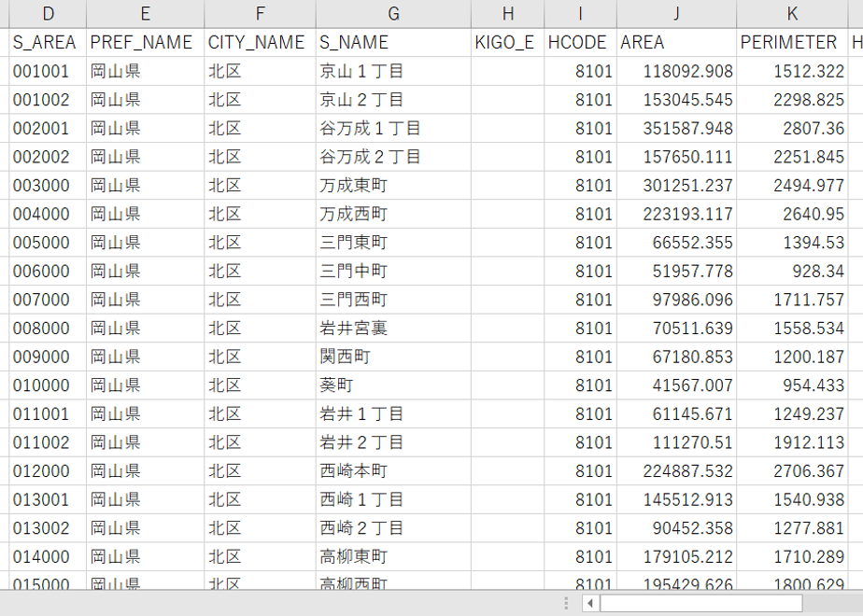Select S_AREA cell 005000

(48, 243)
